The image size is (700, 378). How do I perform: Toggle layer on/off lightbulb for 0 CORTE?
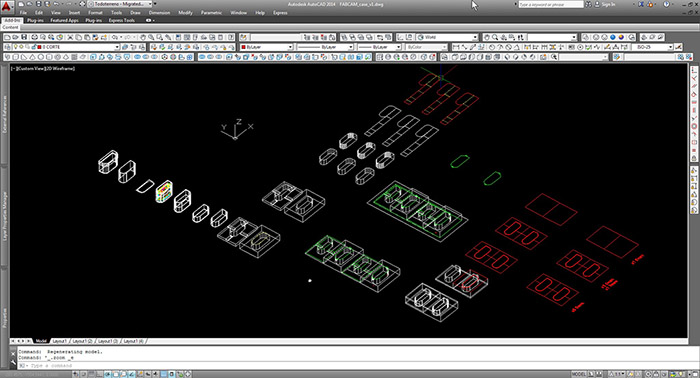pyautogui.click(x=17, y=47)
